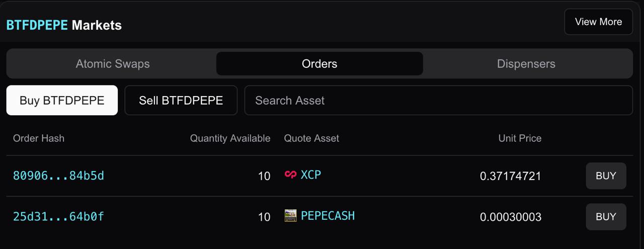The image size is (644, 249).
Task: Open the PEPECASH quote asset link
Action: point(328,216)
